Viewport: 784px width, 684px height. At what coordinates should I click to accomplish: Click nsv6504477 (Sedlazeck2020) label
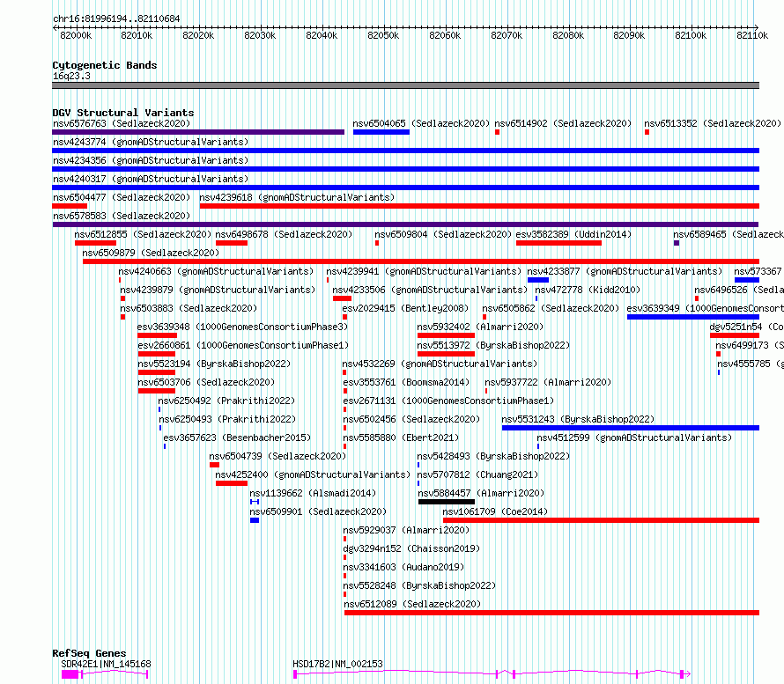[x=122, y=197]
